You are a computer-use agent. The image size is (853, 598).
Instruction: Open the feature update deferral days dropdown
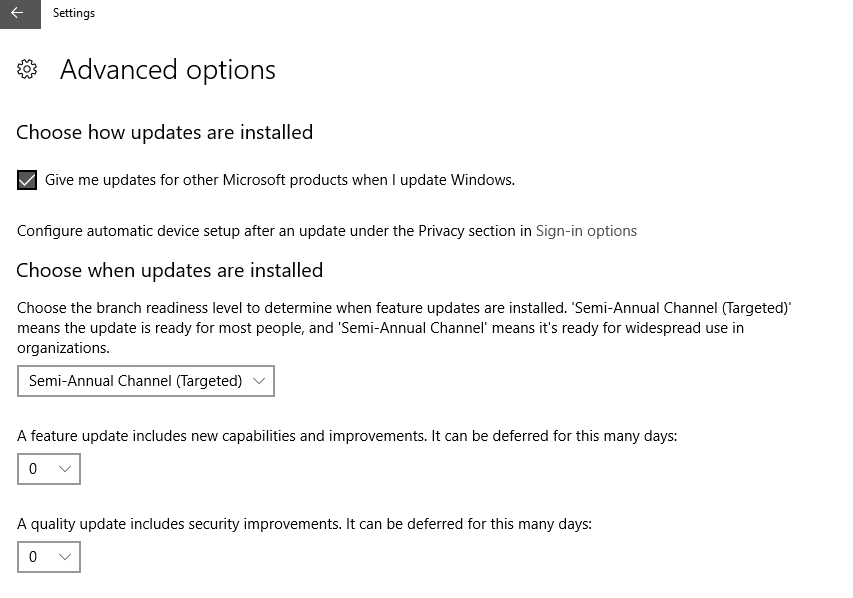[48, 469]
